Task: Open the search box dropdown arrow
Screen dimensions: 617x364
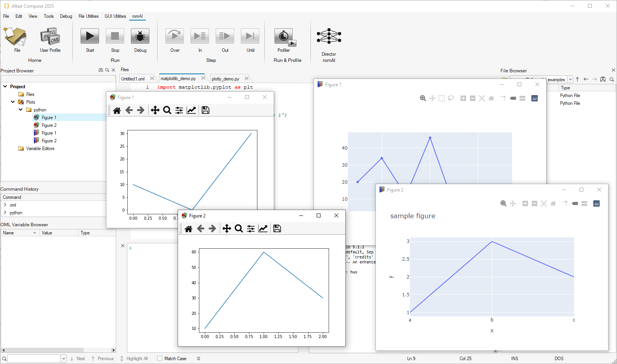Action: pos(63,359)
